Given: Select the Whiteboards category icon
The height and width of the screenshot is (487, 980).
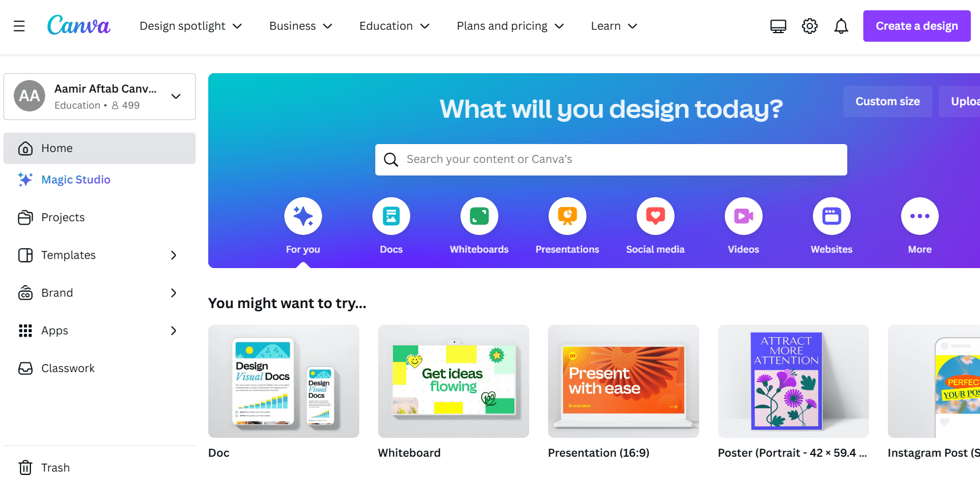Looking at the screenshot, I should click(x=479, y=216).
